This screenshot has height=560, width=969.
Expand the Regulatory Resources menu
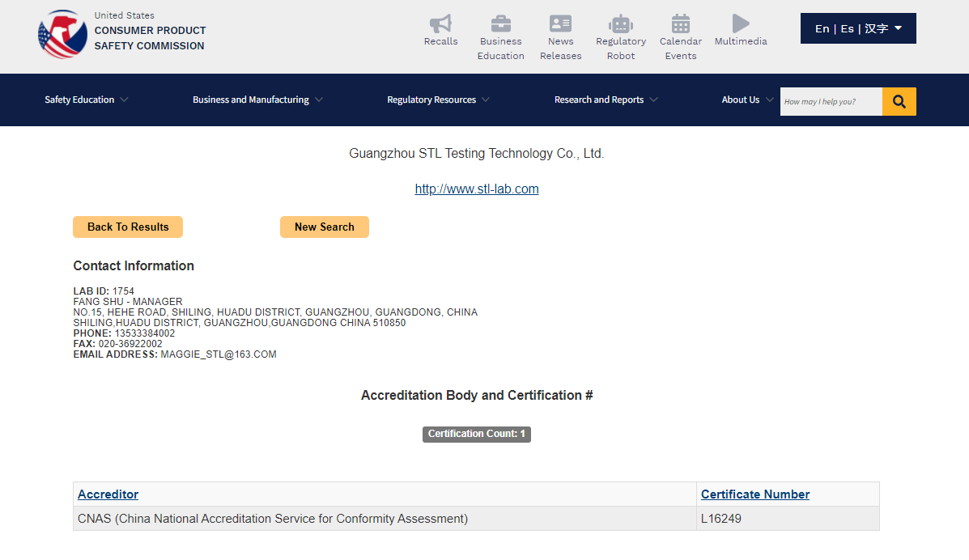click(x=438, y=100)
